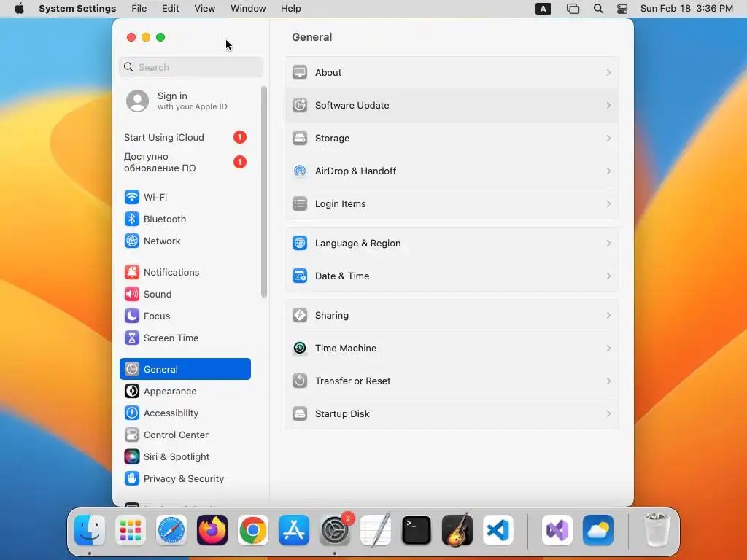Screen dimensions: 747x560
Task: Click the Storage drive icon
Action: tap(300, 138)
